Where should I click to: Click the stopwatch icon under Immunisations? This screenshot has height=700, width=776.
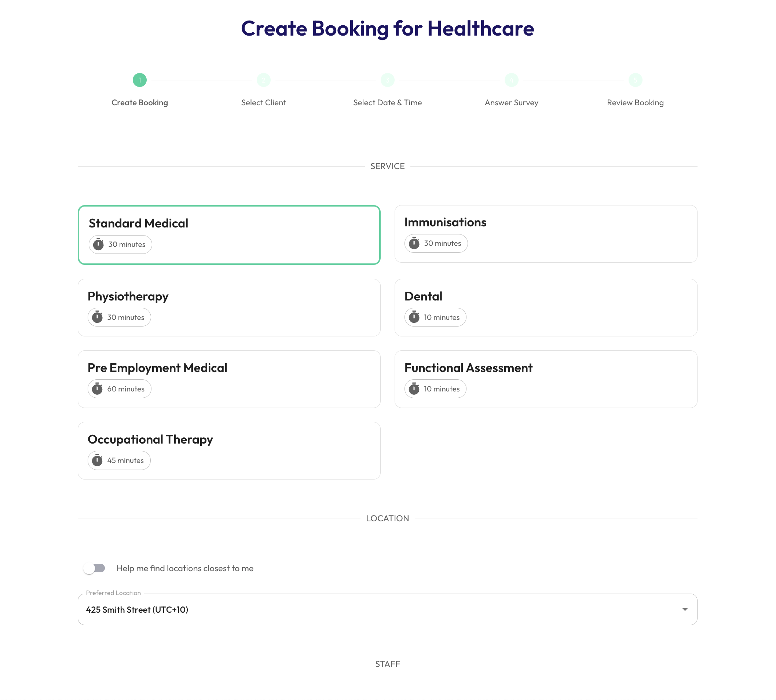click(x=414, y=243)
